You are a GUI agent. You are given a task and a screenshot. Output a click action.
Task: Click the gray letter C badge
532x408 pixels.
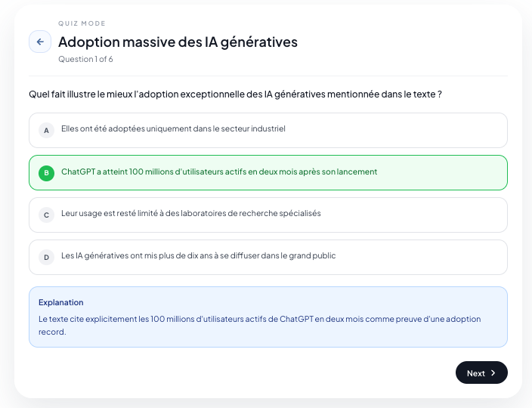pos(47,215)
